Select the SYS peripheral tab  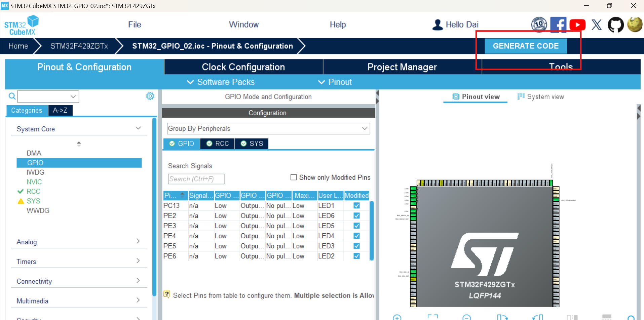click(x=252, y=144)
